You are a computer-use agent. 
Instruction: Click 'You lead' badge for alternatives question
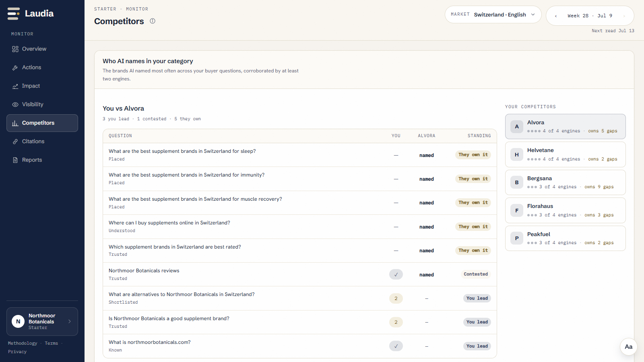[x=477, y=298]
